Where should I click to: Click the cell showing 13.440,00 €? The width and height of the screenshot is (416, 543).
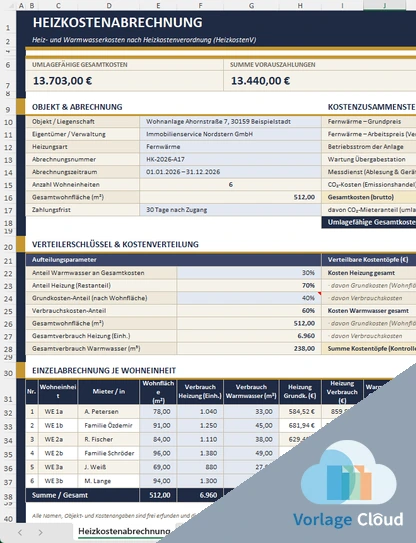point(320,81)
